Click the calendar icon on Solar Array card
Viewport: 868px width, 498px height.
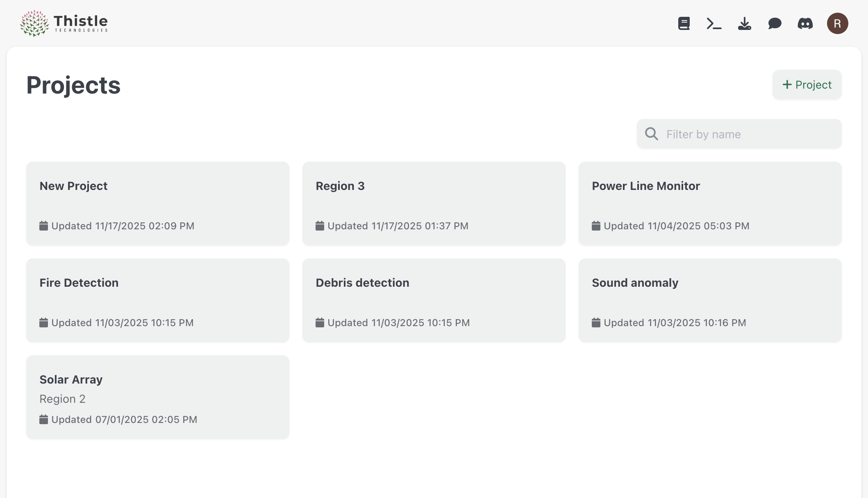[43, 419]
